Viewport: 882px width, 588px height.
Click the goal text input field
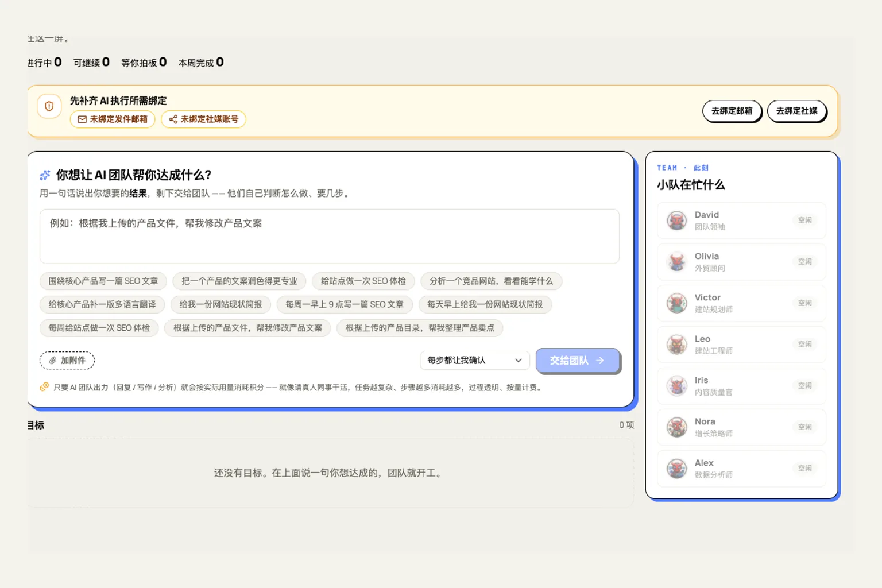pos(330,237)
